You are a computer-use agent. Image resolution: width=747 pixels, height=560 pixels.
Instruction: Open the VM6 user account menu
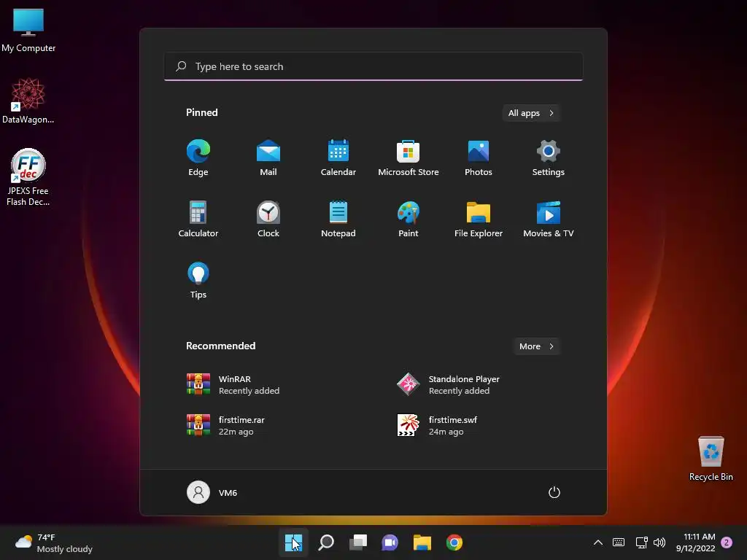click(212, 492)
